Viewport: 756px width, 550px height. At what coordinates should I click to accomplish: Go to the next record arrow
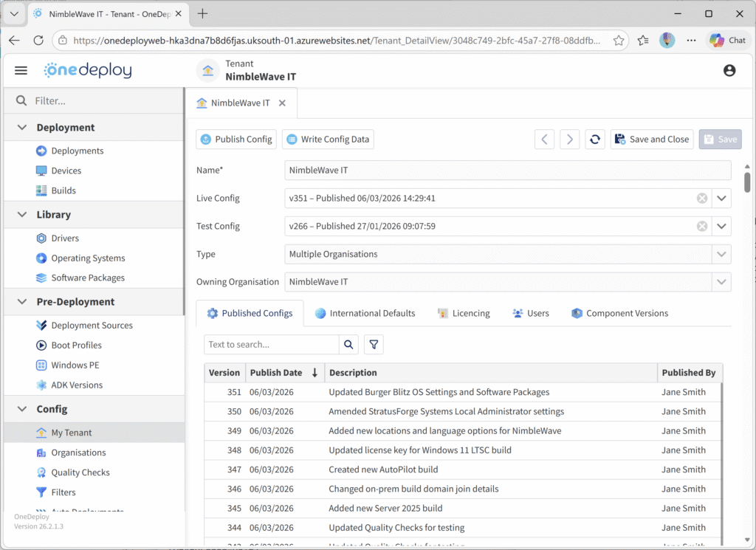(569, 140)
